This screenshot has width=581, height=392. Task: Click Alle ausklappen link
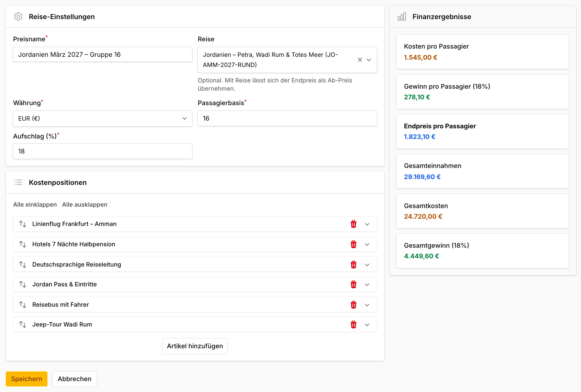tap(85, 205)
